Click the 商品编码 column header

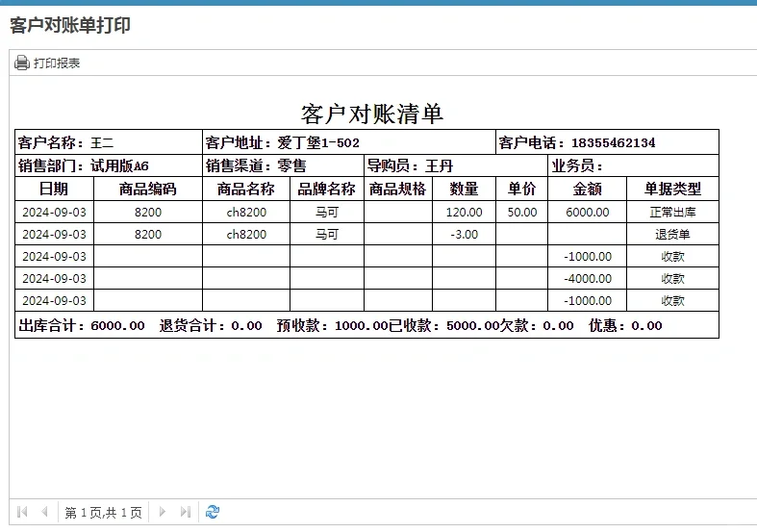[148, 189]
